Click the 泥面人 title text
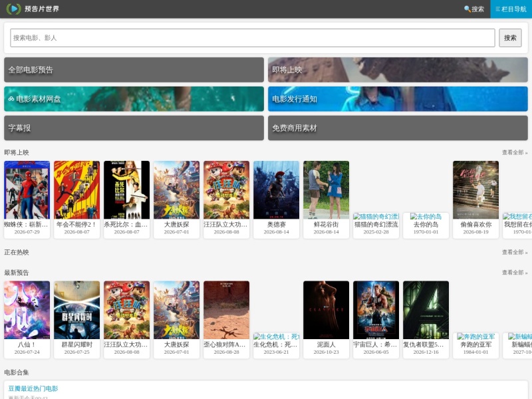532x399 pixels. click(326, 344)
